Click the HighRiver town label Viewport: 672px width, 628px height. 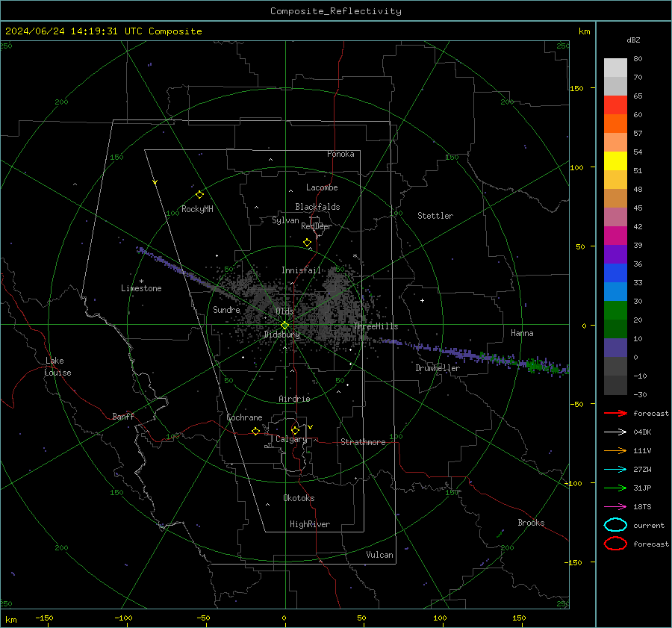point(310,524)
